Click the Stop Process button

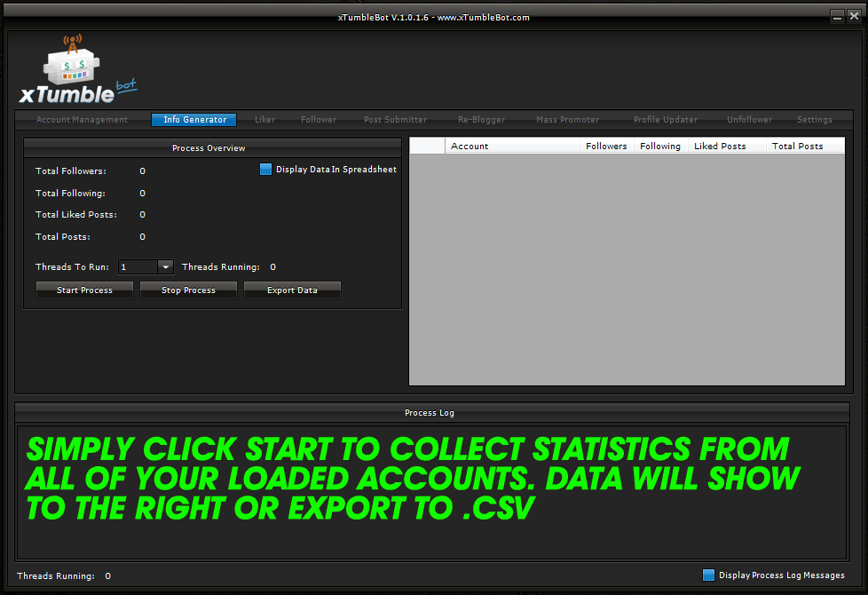(x=188, y=290)
